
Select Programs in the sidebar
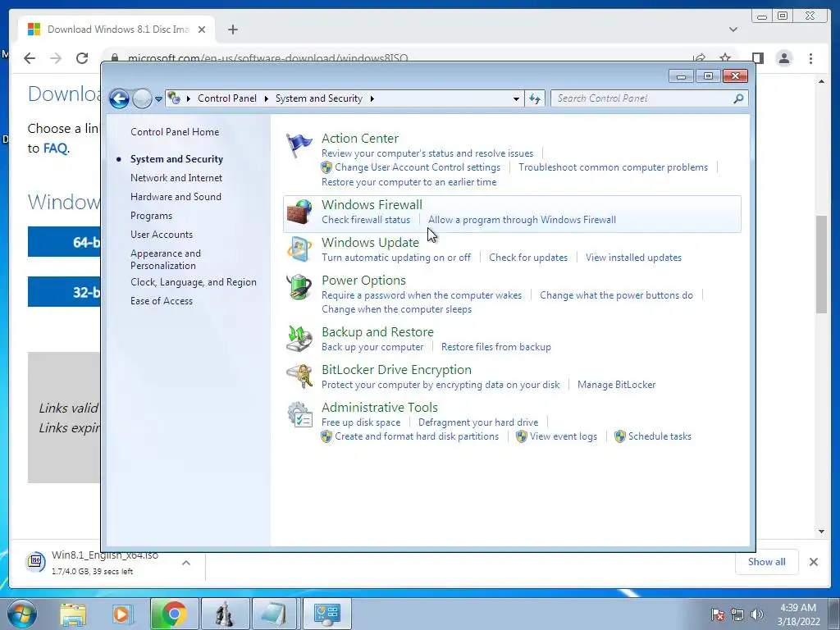pos(151,216)
